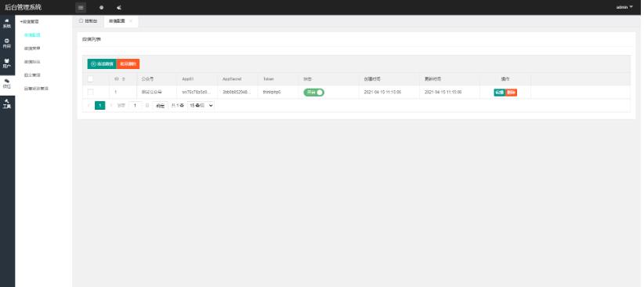
Task: Click the AppID cell starting with wx
Action: pos(197,92)
